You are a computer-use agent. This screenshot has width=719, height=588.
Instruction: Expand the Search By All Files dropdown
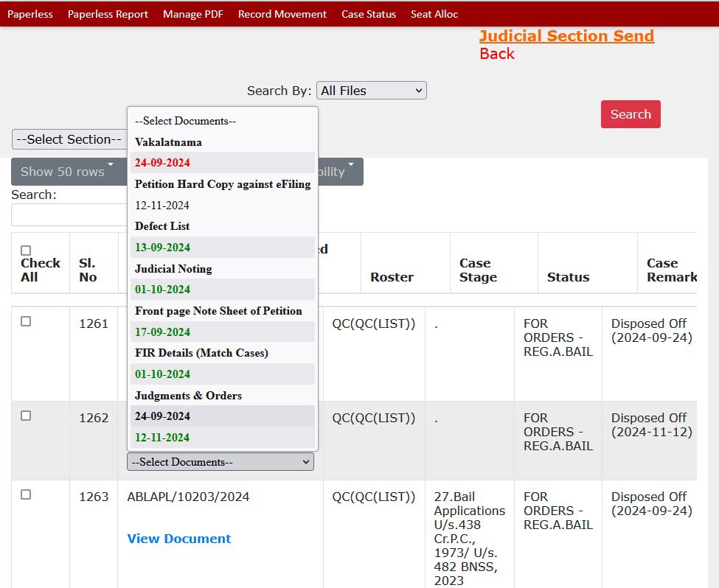tap(371, 91)
